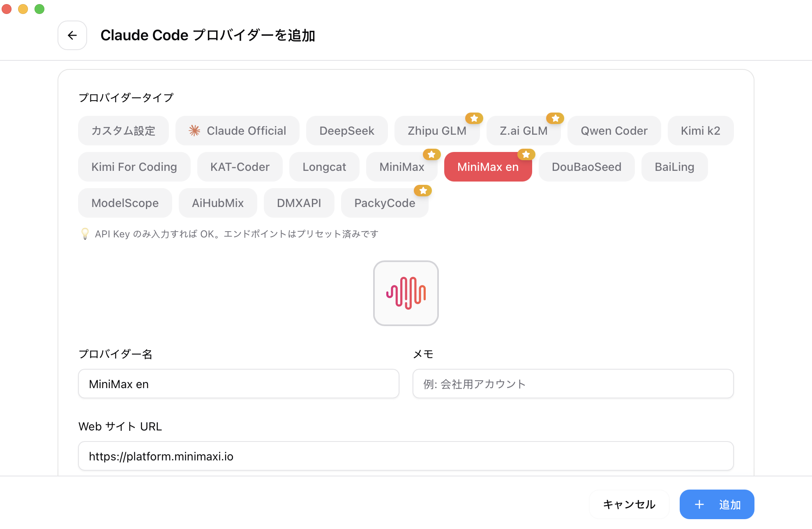This screenshot has height=529, width=812.
Task: Click the Web サイト URL field
Action: [406, 456]
